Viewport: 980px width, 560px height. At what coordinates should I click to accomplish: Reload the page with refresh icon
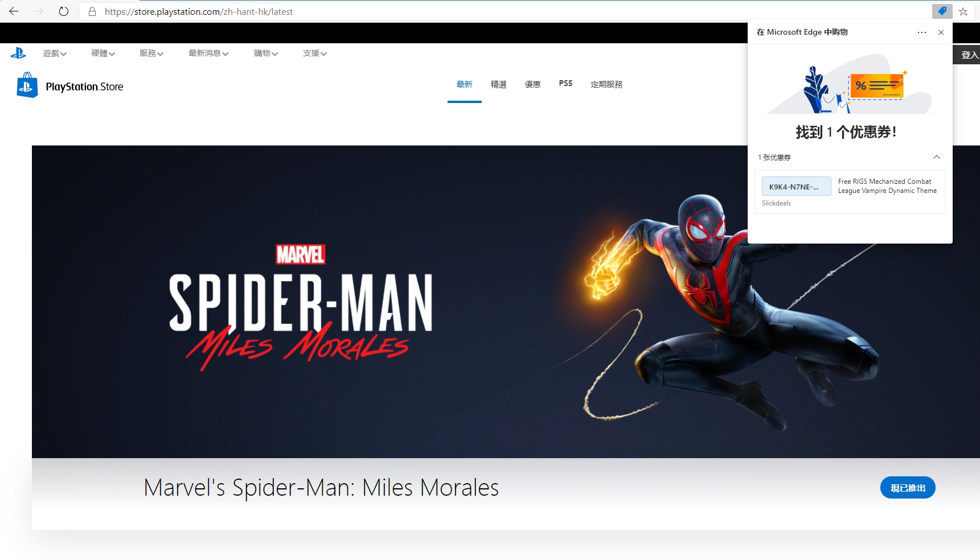(64, 11)
